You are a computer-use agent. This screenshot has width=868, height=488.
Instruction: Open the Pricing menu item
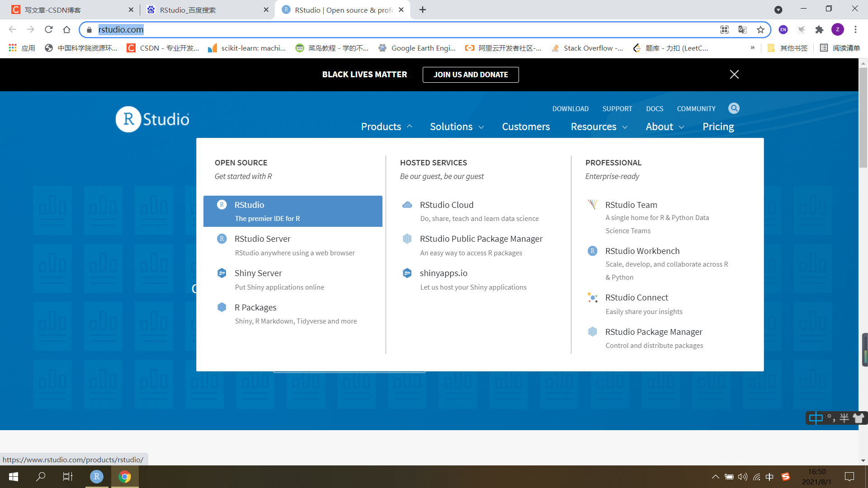tap(718, 127)
